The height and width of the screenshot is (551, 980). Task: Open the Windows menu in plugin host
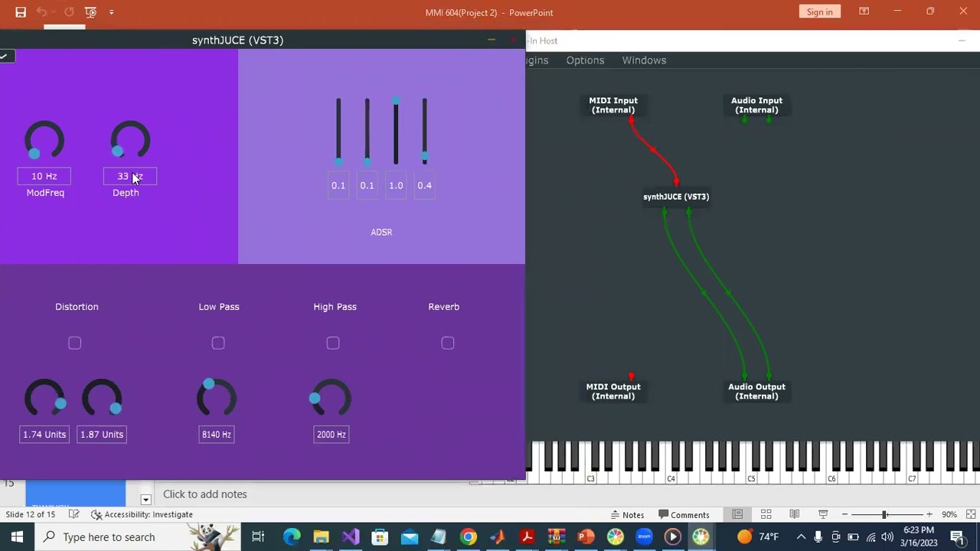[644, 60]
